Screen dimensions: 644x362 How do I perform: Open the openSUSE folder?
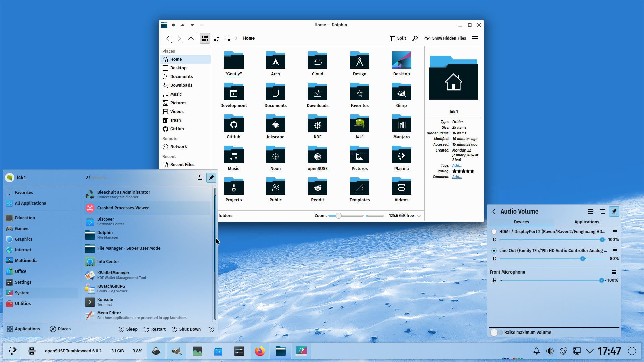(x=317, y=158)
